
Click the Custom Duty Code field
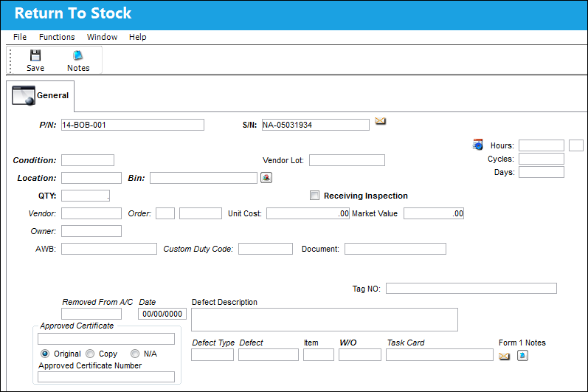266,249
